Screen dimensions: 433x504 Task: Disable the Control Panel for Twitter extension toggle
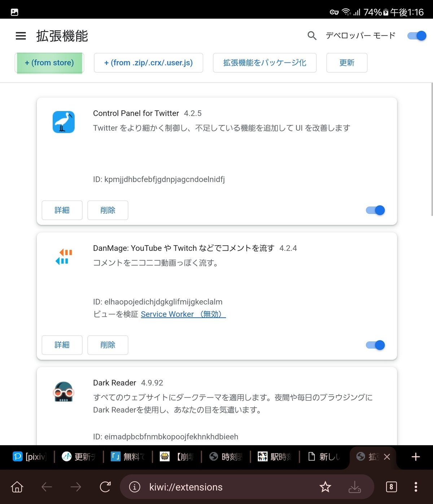click(375, 210)
